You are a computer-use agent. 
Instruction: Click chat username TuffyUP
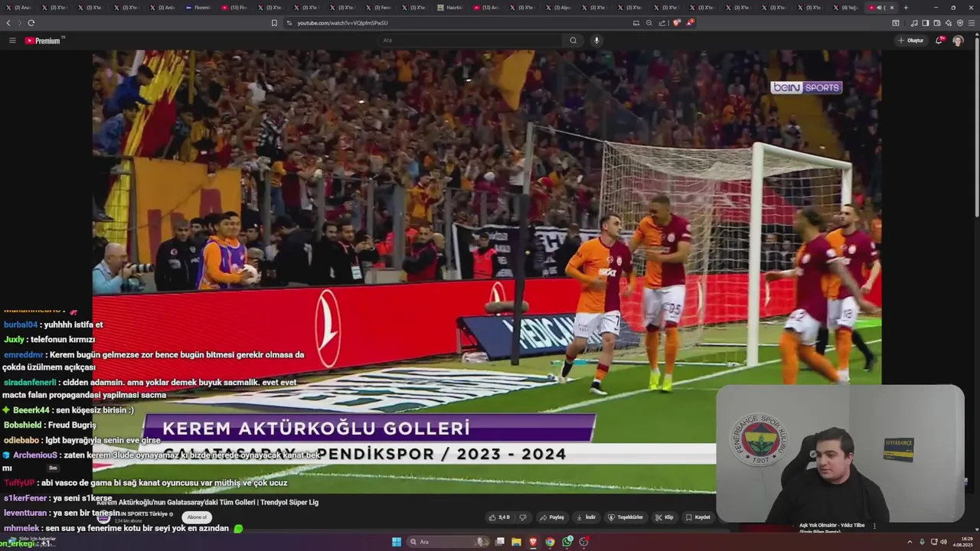tap(19, 483)
